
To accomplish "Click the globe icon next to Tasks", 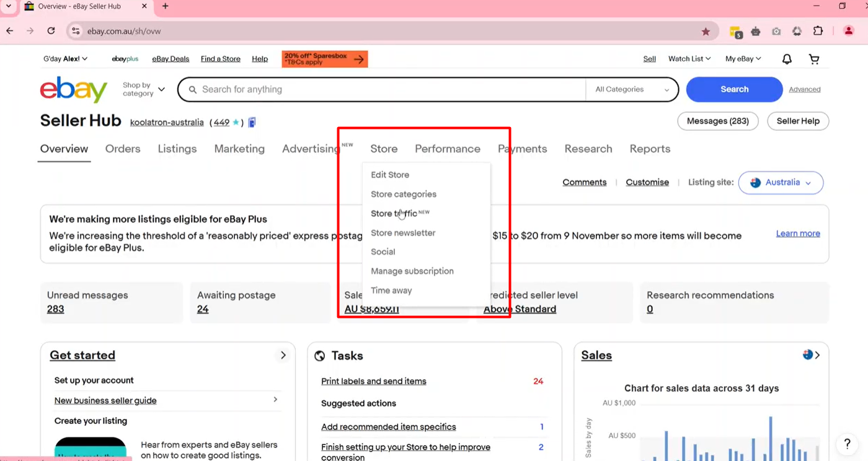I will point(320,356).
